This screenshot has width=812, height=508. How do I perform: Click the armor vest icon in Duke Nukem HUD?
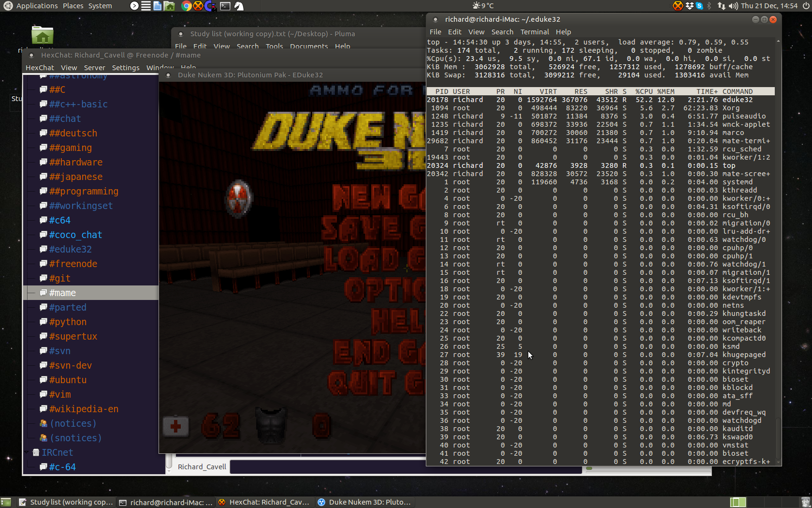(x=271, y=425)
